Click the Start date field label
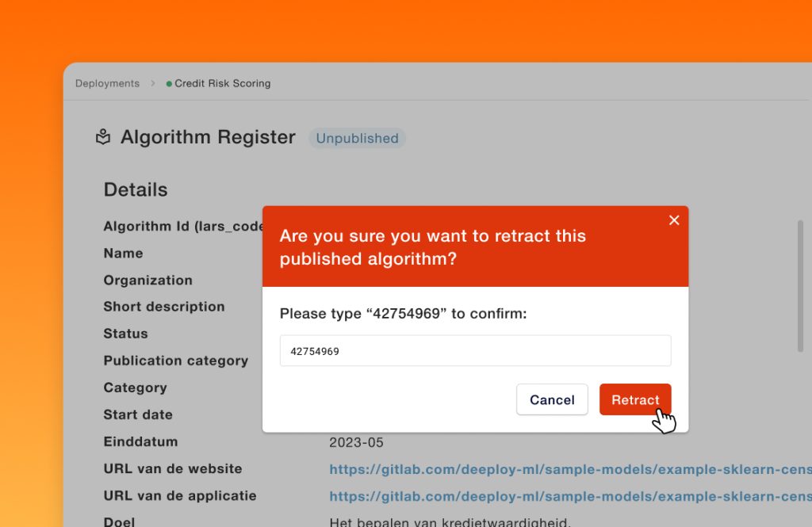Screen dimensions: 812x527 (x=138, y=414)
